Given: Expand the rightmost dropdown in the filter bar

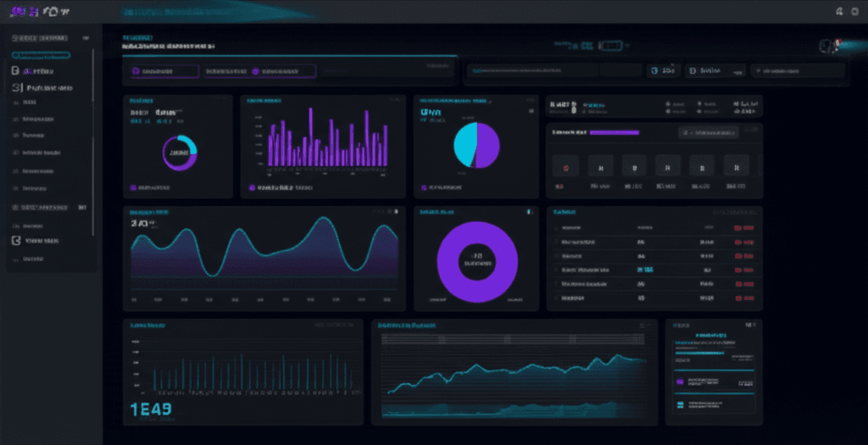Looking at the screenshot, I should click(798, 72).
